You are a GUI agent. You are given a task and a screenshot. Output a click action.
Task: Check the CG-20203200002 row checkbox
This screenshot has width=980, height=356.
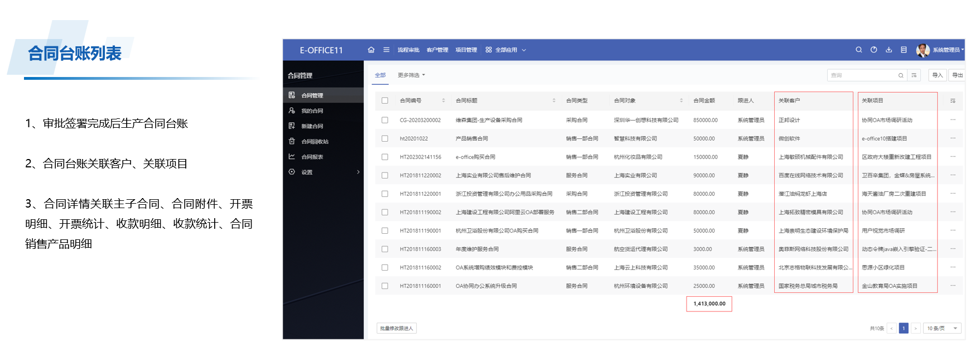385,120
